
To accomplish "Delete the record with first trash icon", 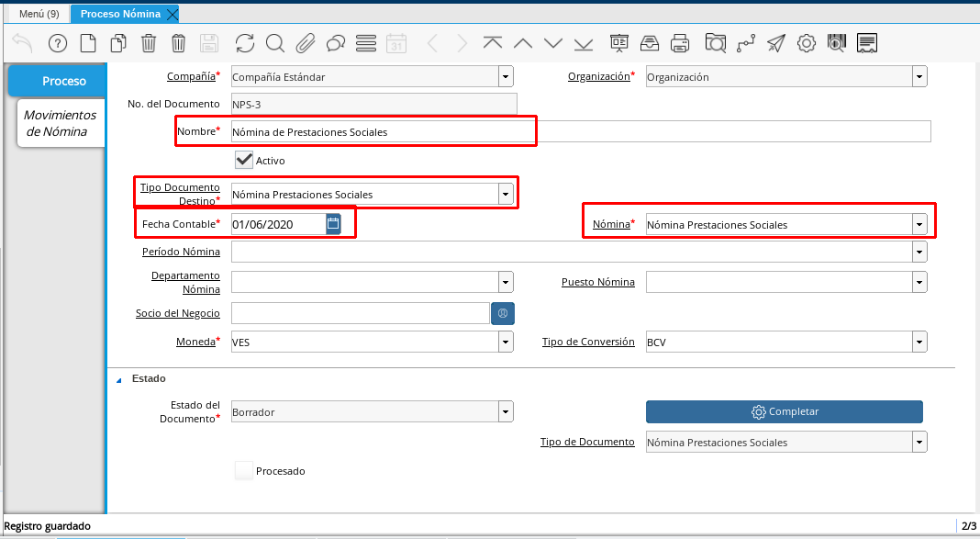I will 148,43.
